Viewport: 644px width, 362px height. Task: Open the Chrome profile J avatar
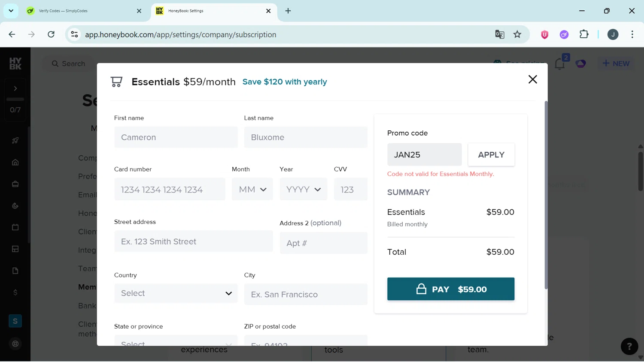click(613, 34)
